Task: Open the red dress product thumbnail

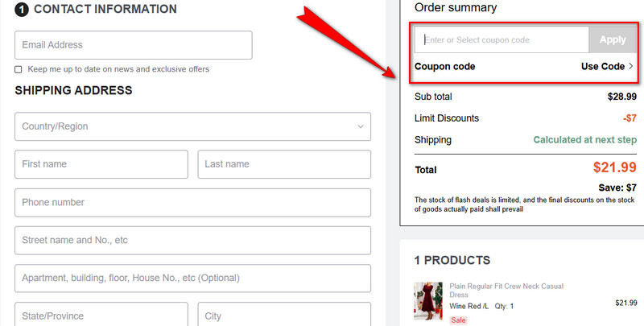Action: 427,301
